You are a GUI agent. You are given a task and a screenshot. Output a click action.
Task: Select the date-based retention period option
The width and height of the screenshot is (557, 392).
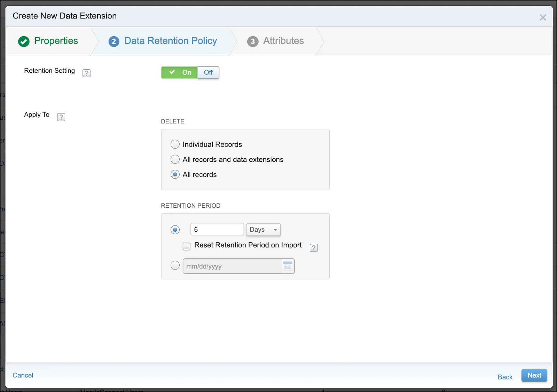click(175, 265)
